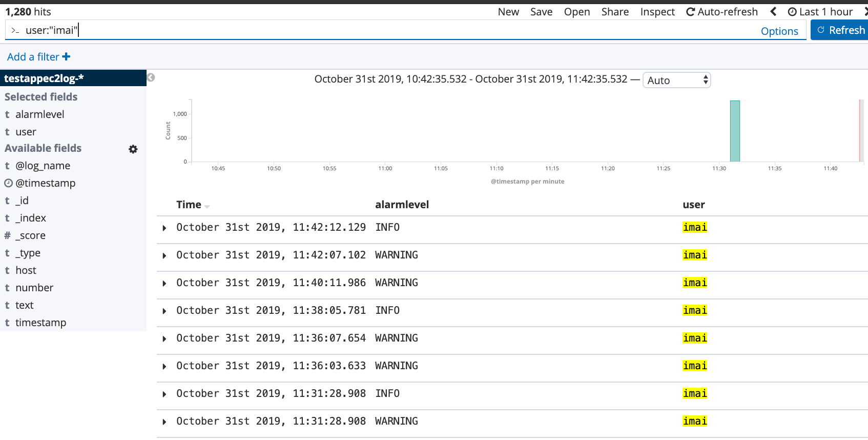The width and height of the screenshot is (868, 440).
Task: Click the highlighted imai in the 11:42:12.129 row
Action: click(695, 227)
